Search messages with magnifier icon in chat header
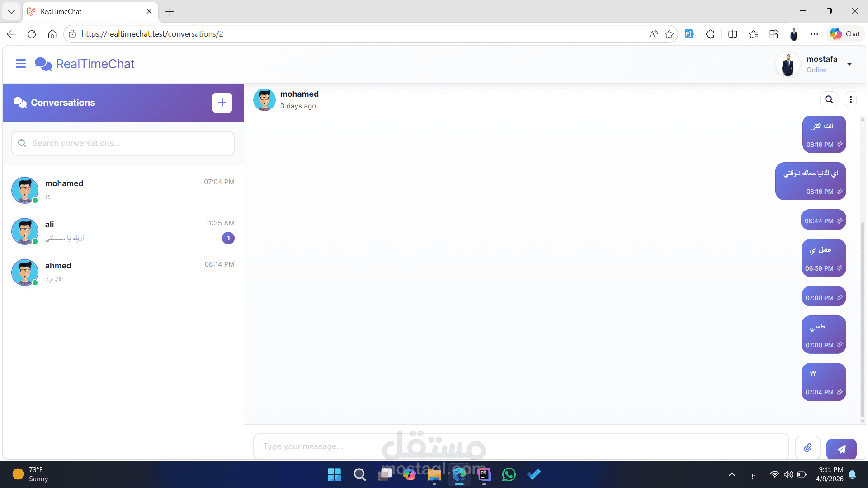The image size is (868, 488). [829, 99]
